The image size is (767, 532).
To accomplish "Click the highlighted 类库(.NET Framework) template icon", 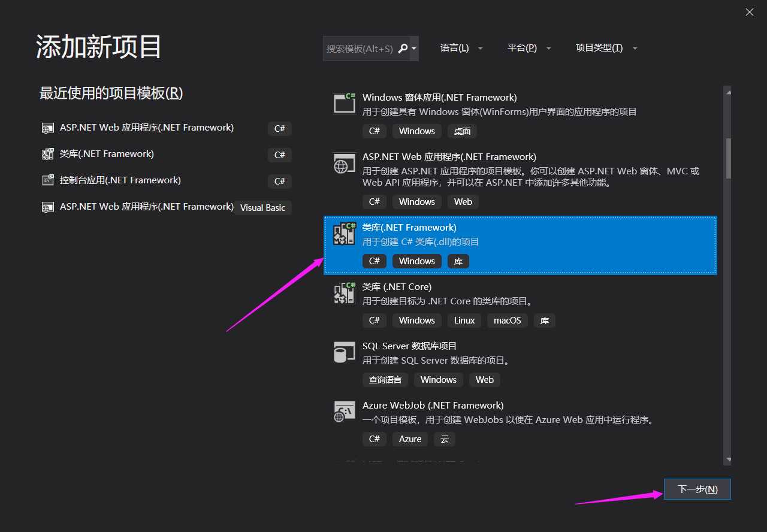I will tap(344, 234).
